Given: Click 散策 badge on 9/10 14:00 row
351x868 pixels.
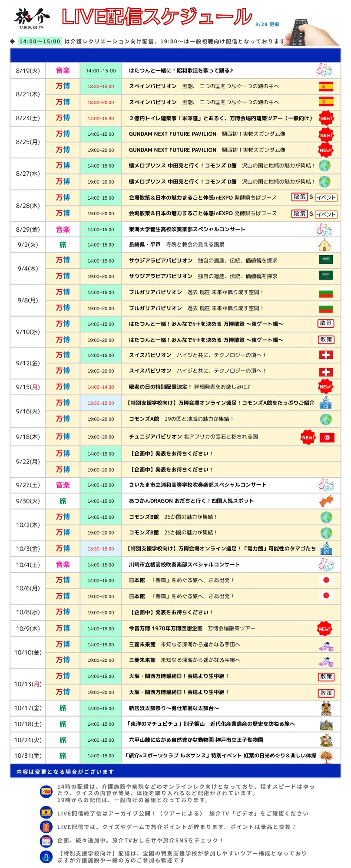Looking at the screenshot, I should pos(326,323).
